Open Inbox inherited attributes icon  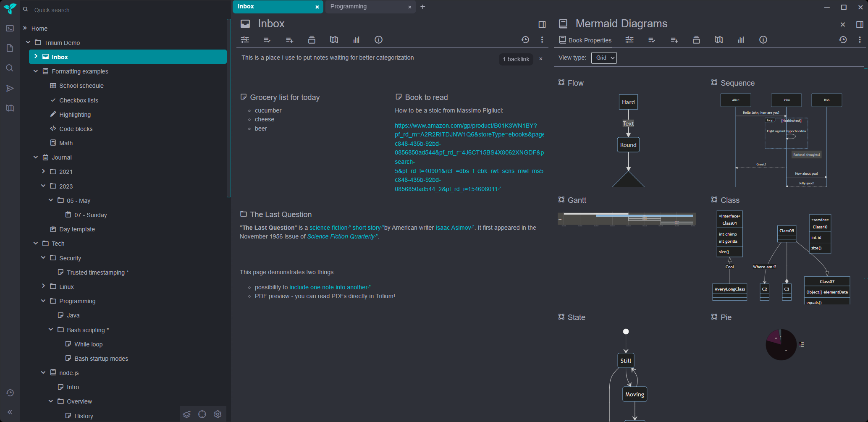(x=289, y=40)
